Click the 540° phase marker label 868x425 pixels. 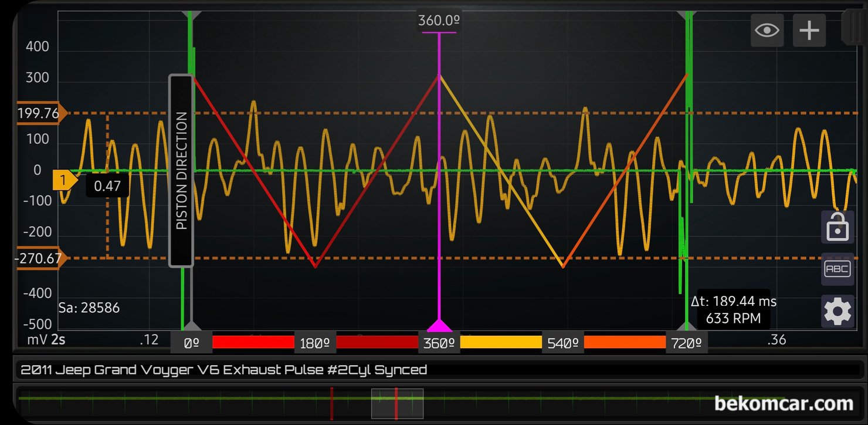[563, 343]
